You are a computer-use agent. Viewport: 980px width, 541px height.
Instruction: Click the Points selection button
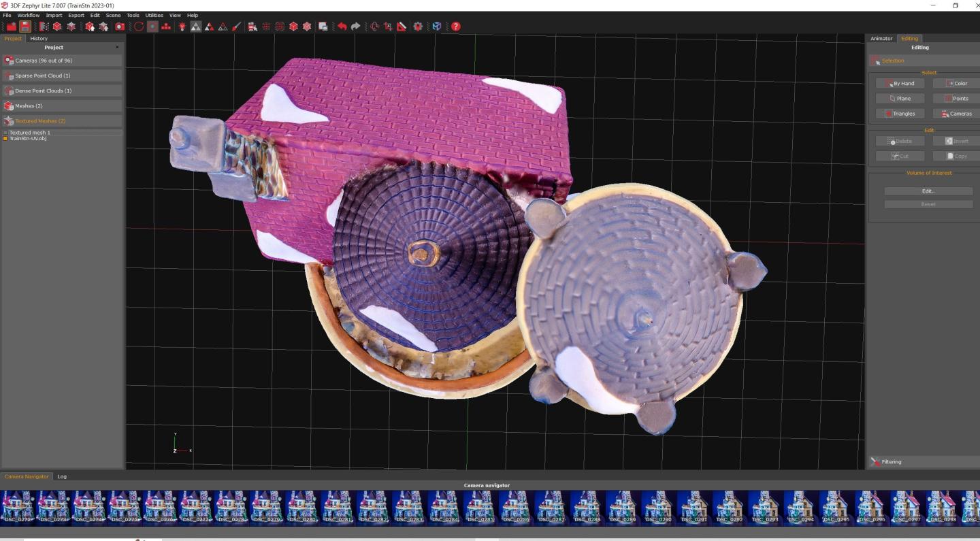(x=956, y=98)
